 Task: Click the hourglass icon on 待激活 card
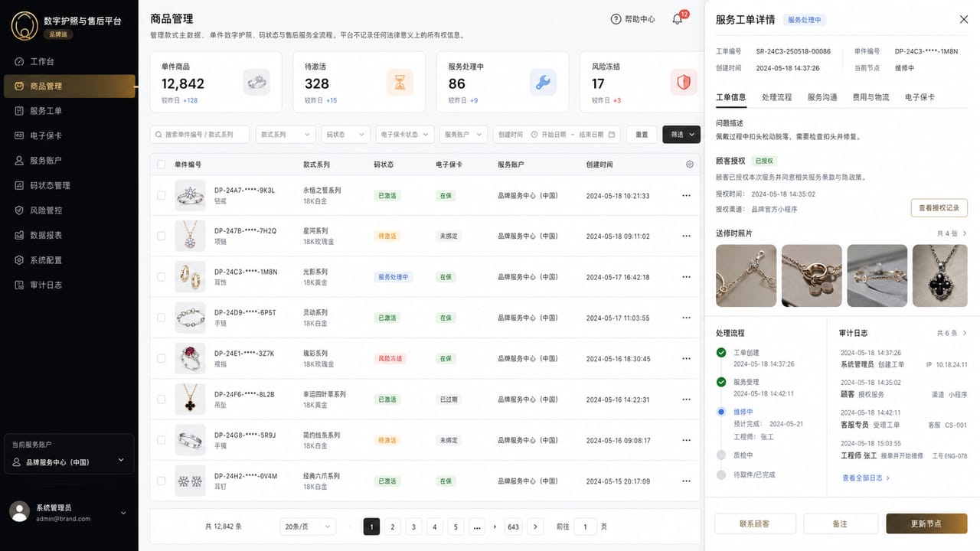(x=400, y=82)
